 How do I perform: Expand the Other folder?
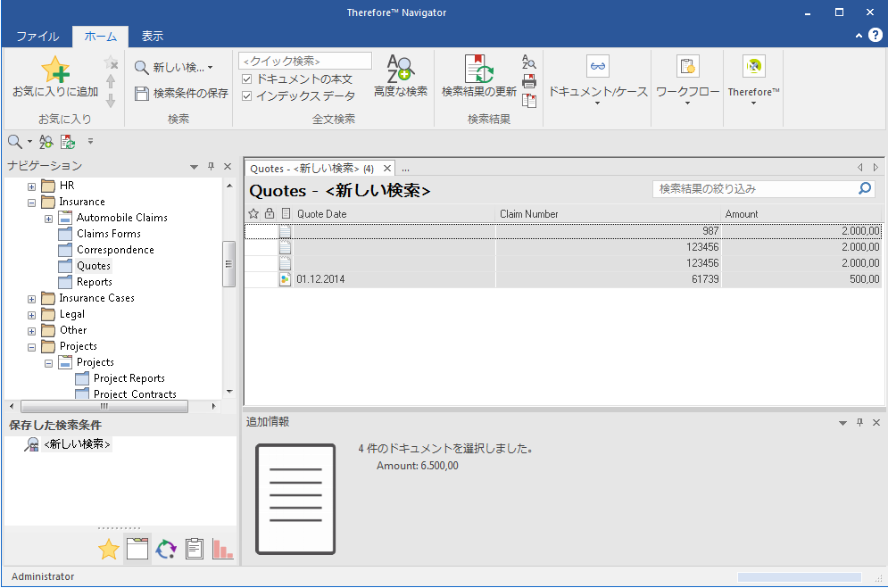pos(32,331)
